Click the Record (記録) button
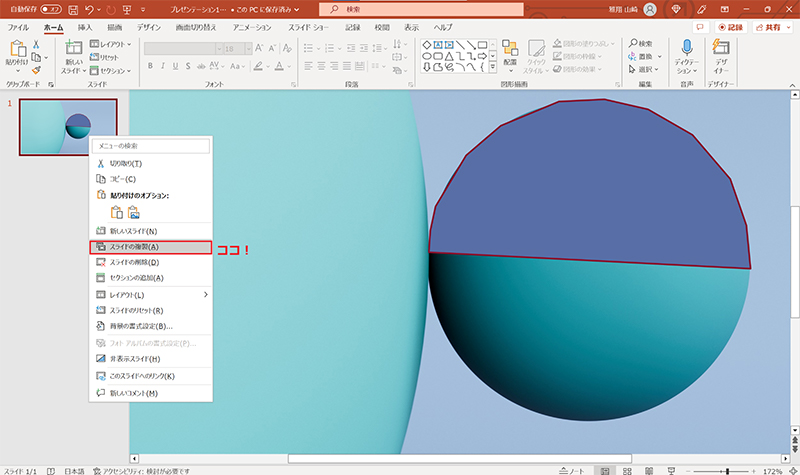This screenshot has height=475, width=800. click(732, 27)
